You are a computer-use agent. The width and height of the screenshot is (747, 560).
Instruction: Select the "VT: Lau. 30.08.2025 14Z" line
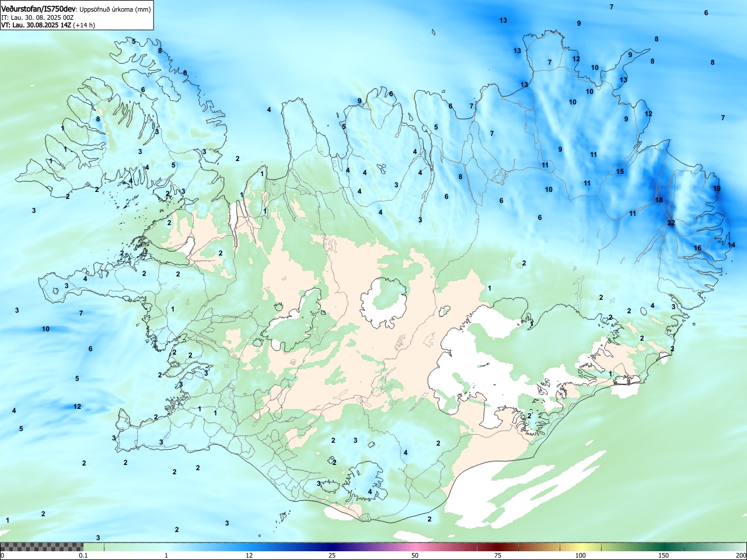pyautogui.click(x=36, y=25)
